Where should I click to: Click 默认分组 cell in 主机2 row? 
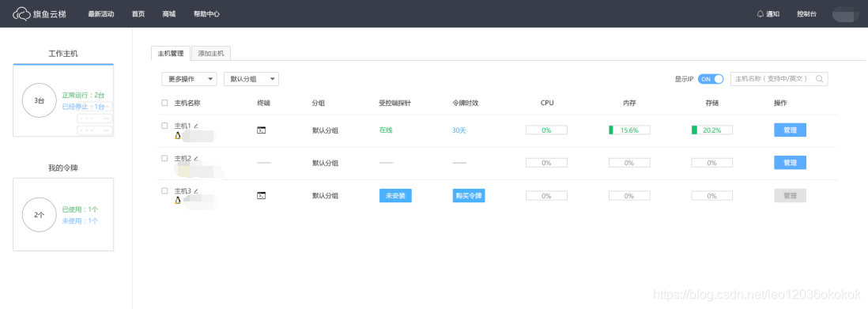(326, 164)
